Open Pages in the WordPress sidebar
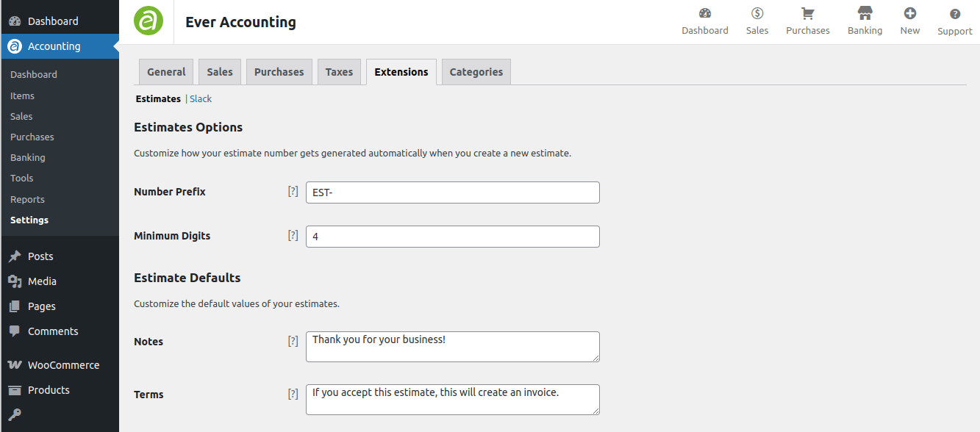Screen dimensions: 980x432 tap(60, 306)
